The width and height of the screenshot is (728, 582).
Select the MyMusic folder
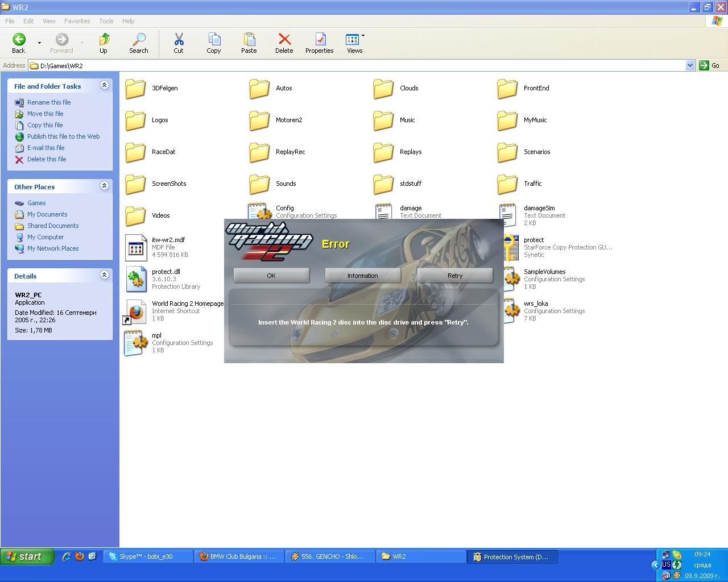[x=522, y=120]
